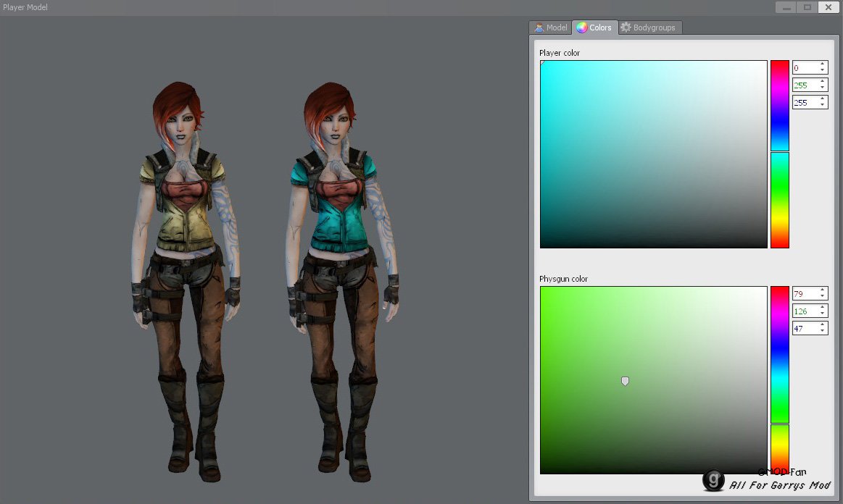Minimize the Player Model window
843x504 pixels.
(786, 7)
